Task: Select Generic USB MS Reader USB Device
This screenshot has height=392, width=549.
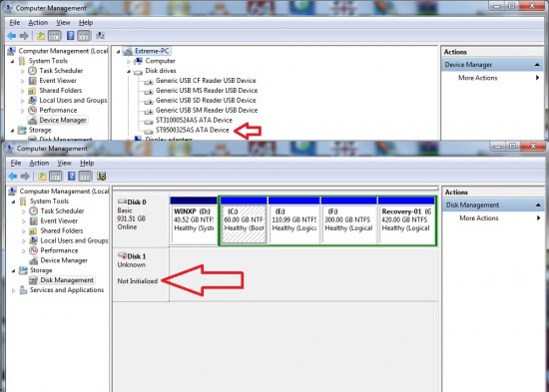Action: pos(207,91)
